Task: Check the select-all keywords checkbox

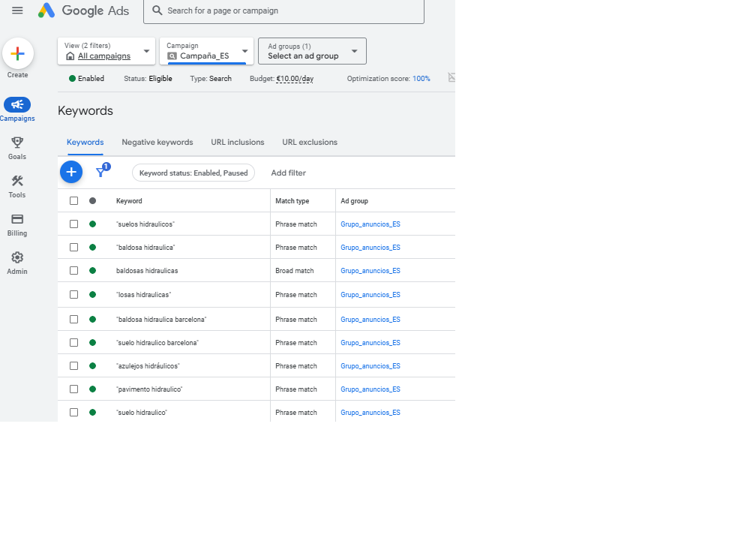Action: pyautogui.click(x=73, y=200)
